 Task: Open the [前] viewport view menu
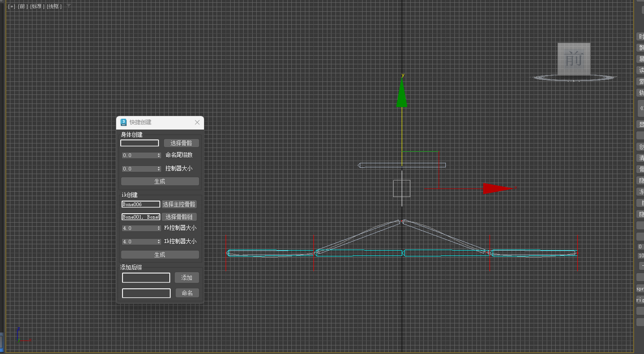click(22, 6)
